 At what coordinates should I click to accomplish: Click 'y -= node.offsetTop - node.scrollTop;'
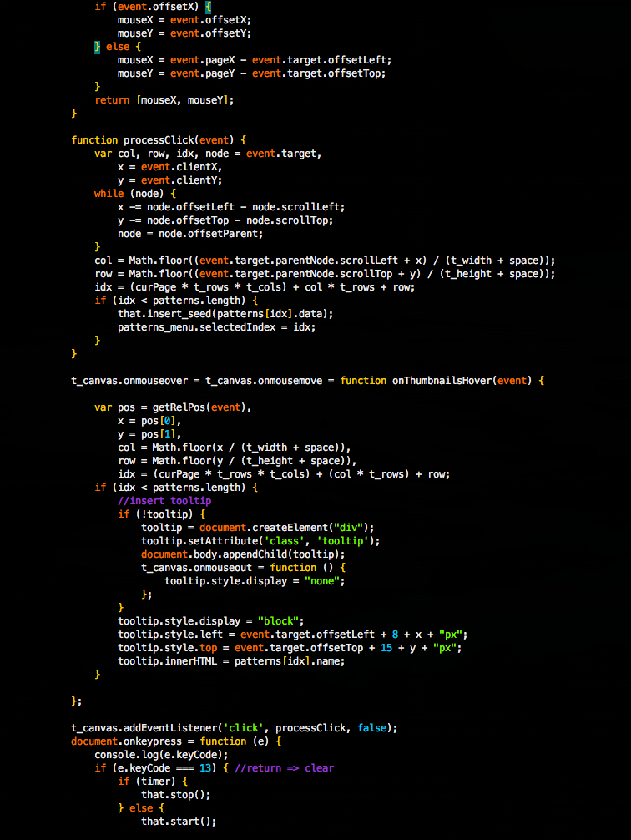[x=225, y=220]
